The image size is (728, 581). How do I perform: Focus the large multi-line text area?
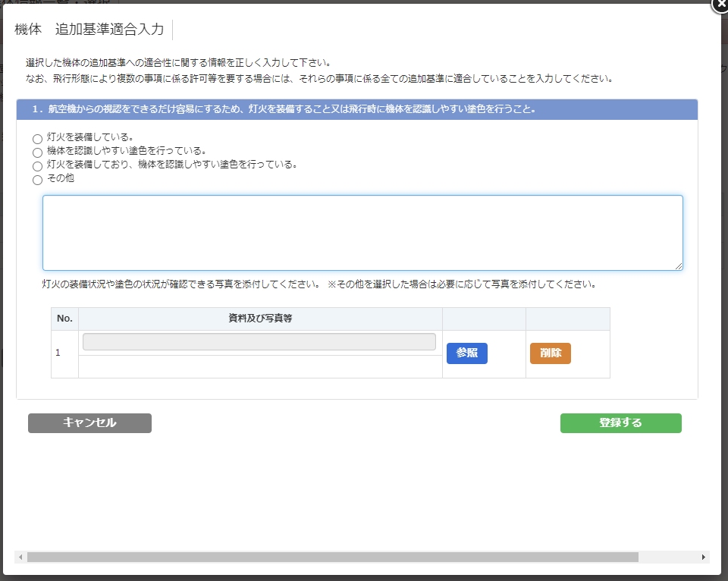pyautogui.click(x=362, y=233)
